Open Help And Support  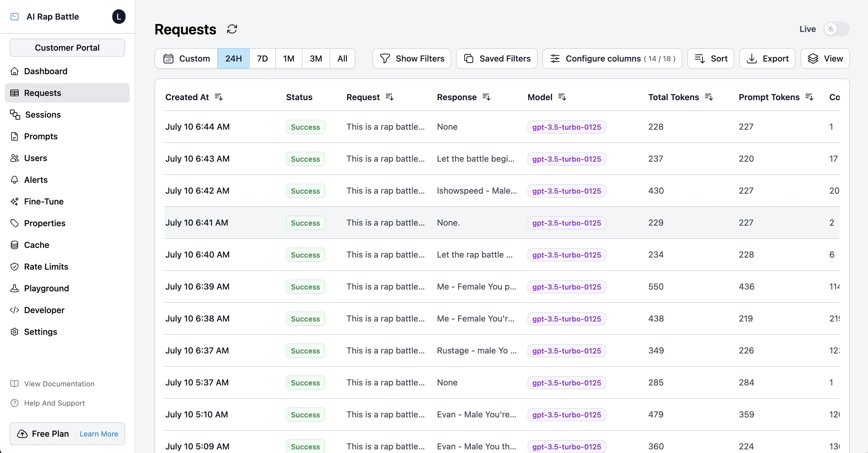[x=47, y=403]
